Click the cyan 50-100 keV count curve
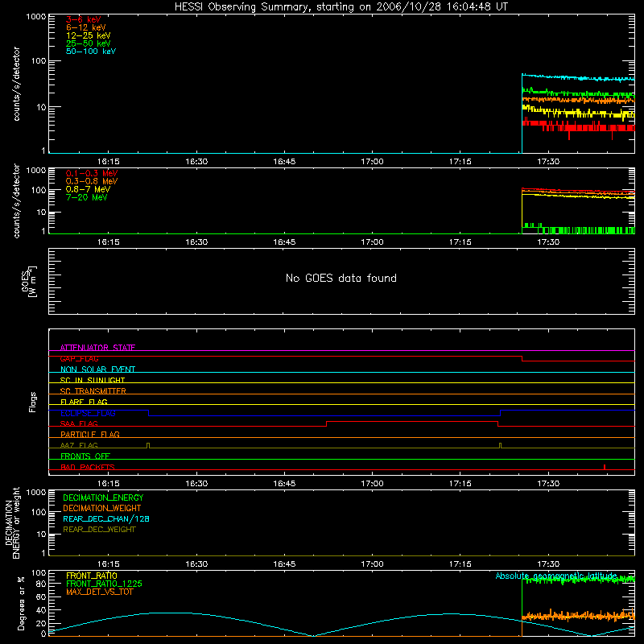Viewport: 644px width, 644px height. pyautogui.click(x=578, y=77)
